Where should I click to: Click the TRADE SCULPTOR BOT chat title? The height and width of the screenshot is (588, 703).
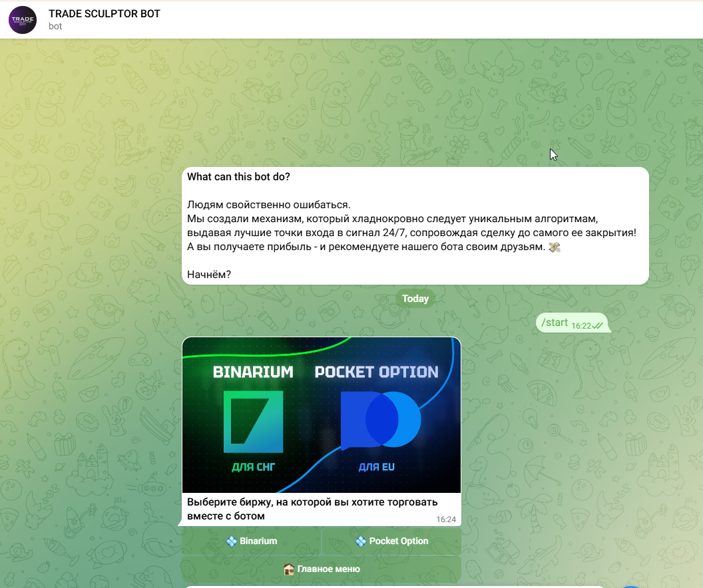[105, 14]
